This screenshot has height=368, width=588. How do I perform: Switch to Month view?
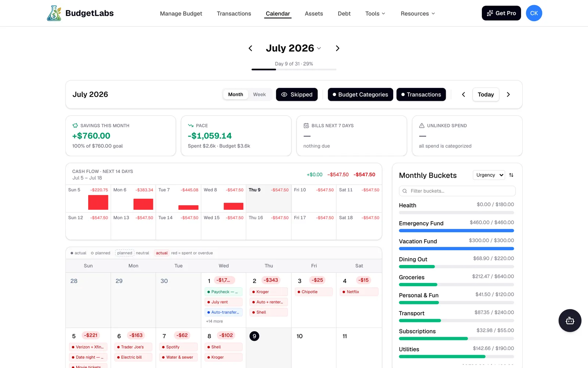pos(236,95)
